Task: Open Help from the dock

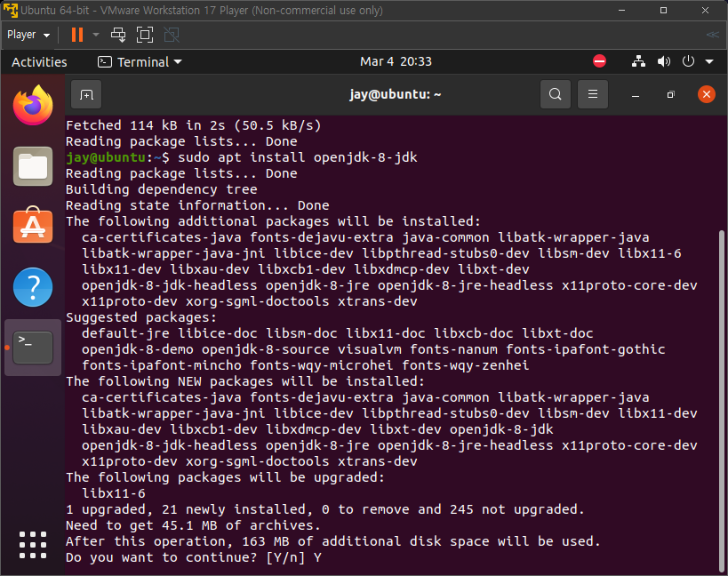Action: (32, 287)
